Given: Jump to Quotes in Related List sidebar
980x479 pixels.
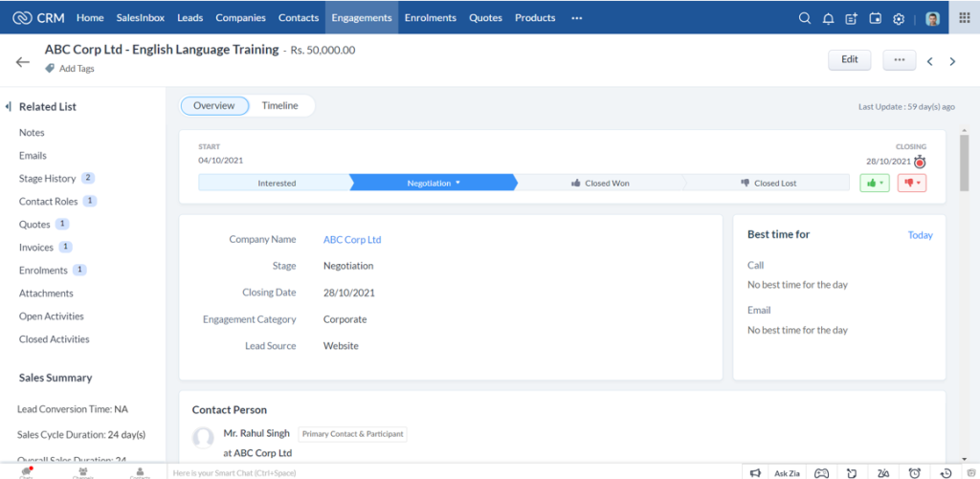Looking at the screenshot, I should point(34,224).
